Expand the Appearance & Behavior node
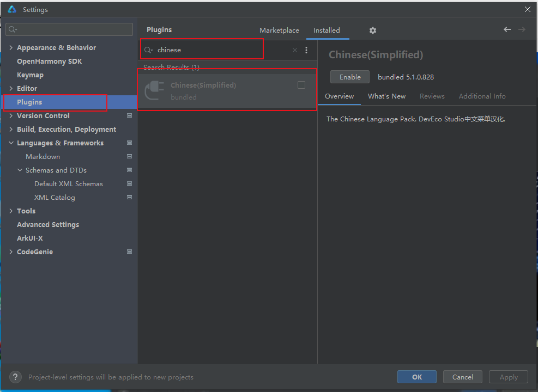 tap(11, 48)
